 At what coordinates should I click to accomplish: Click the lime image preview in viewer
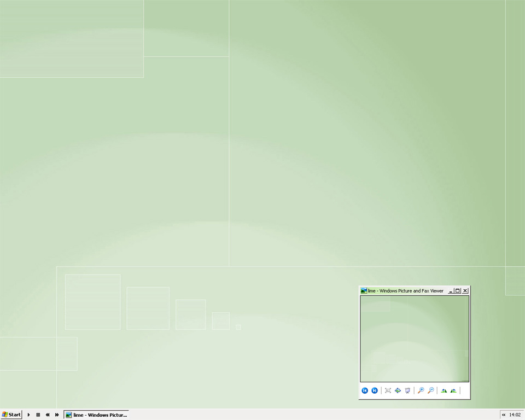coord(415,339)
